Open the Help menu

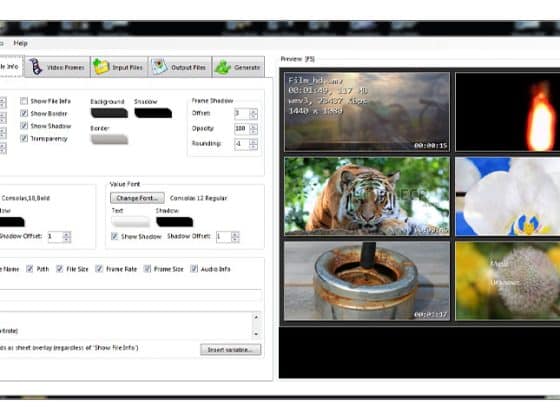[x=20, y=43]
